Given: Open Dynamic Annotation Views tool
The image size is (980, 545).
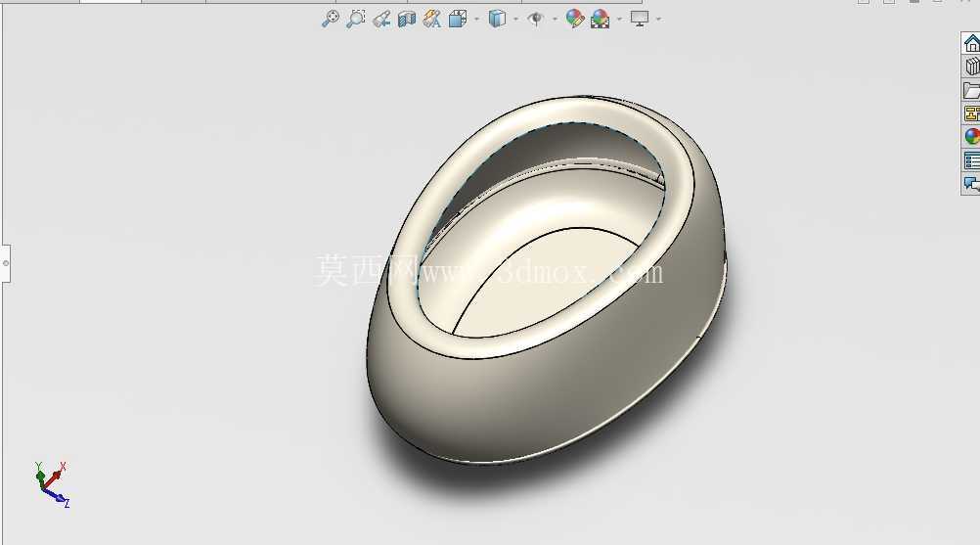Looking at the screenshot, I should pyautogui.click(x=432, y=19).
